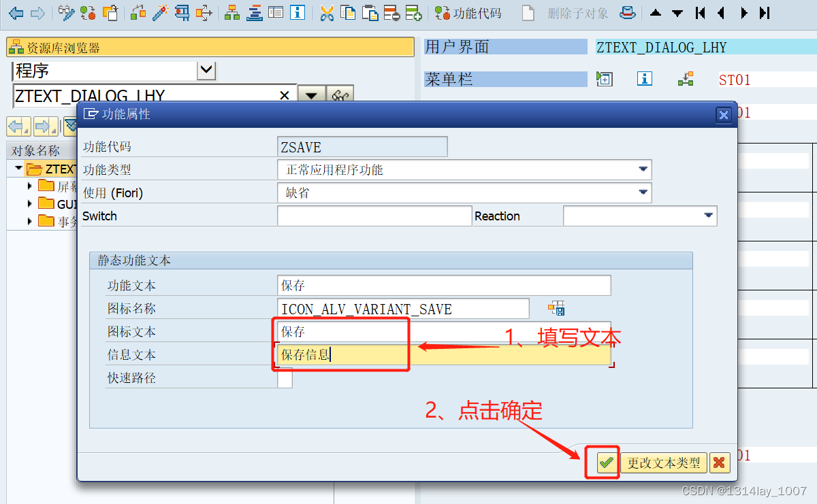Viewport: 817px width, 504px height.
Task: Click the 更改文本类型 button
Action: 663,463
